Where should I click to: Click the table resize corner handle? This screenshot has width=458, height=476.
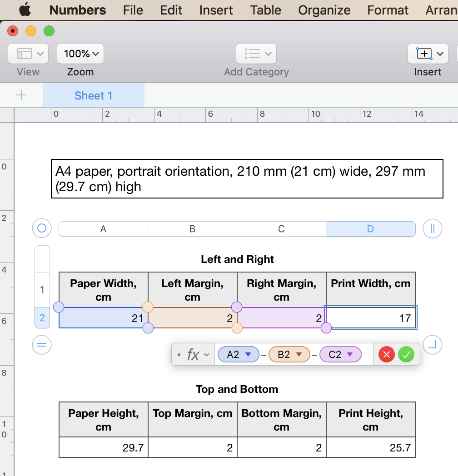click(x=433, y=345)
